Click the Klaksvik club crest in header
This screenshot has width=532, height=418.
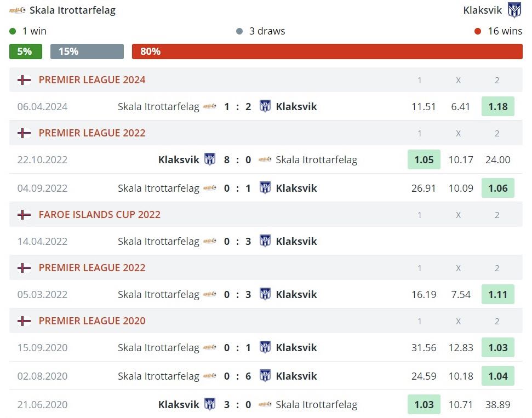pos(514,10)
